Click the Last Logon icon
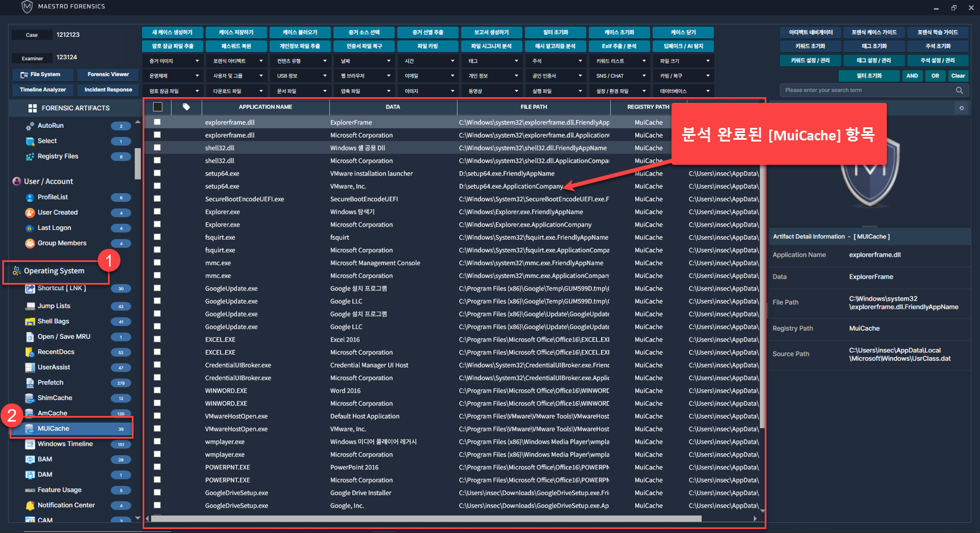The image size is (980, 533). [30, 228]
